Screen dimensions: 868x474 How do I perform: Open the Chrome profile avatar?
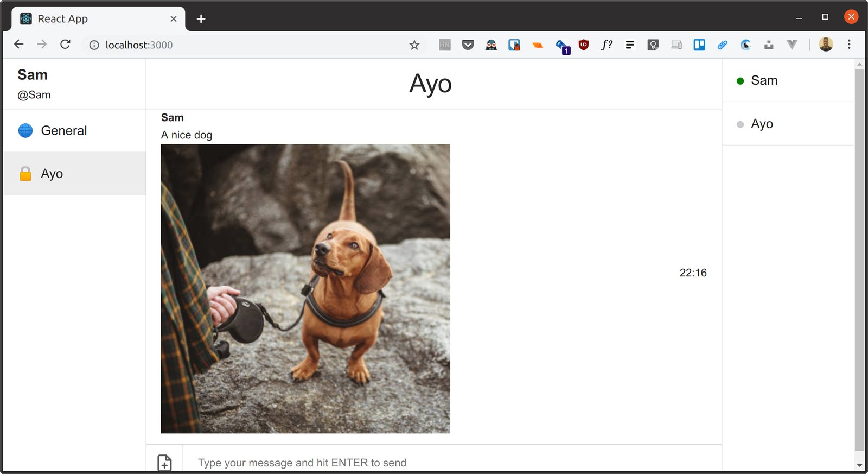click(x=826, y=45)
